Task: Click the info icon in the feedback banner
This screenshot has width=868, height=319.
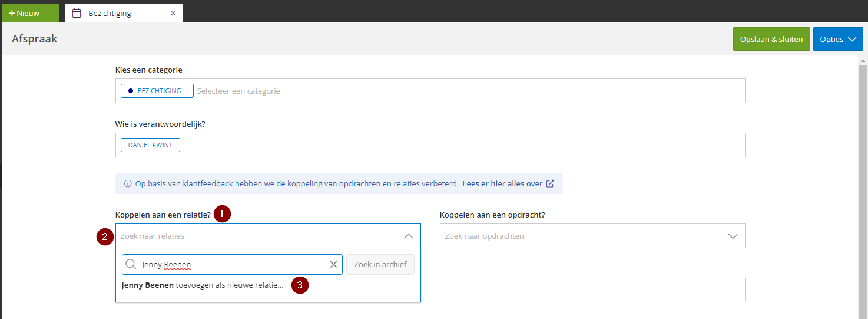Action: [128, 183]
